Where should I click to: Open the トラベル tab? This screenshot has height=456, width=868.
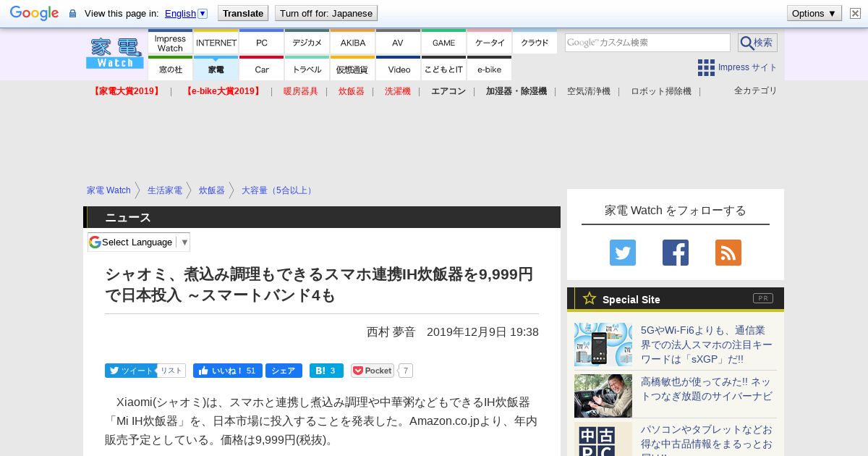coord(307,69)
